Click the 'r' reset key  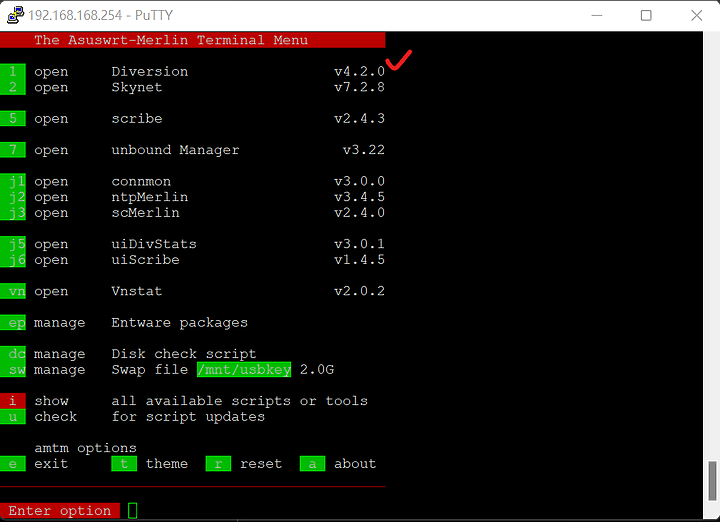218,464
